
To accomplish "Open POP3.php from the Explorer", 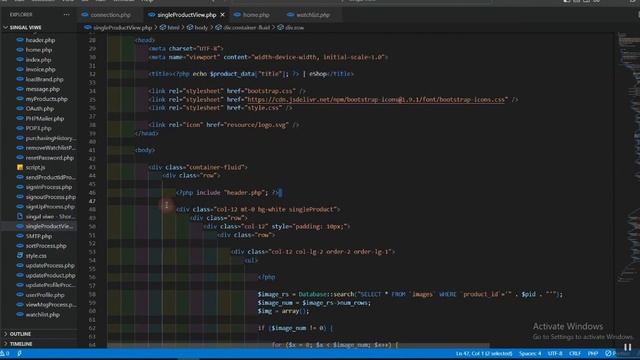I will pos(39,128).
